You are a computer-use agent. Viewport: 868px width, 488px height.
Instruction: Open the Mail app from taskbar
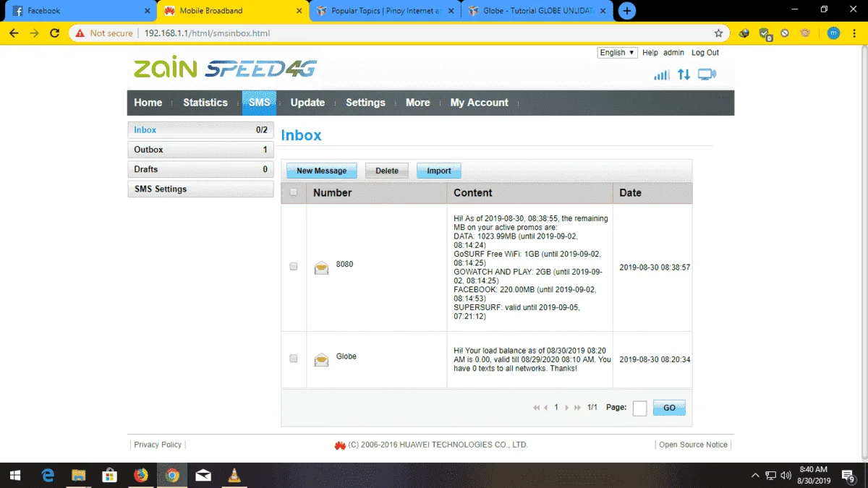[x=203, y=475]
